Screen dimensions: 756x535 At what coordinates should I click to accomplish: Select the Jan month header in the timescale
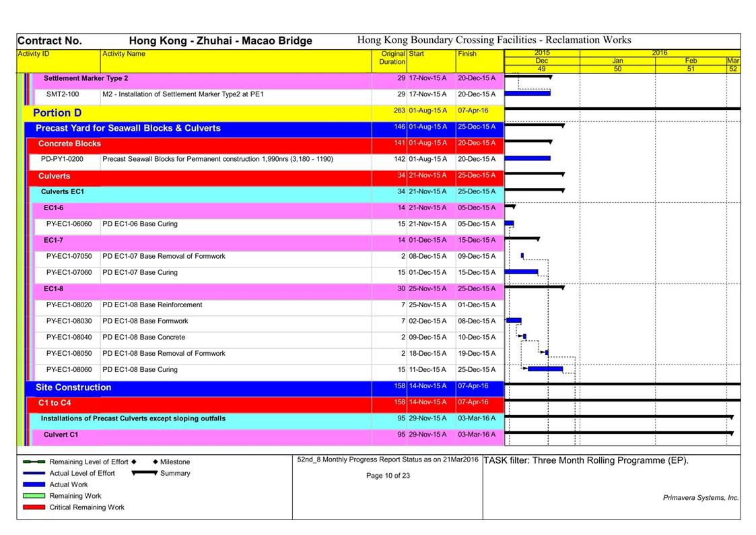[617, 61]
